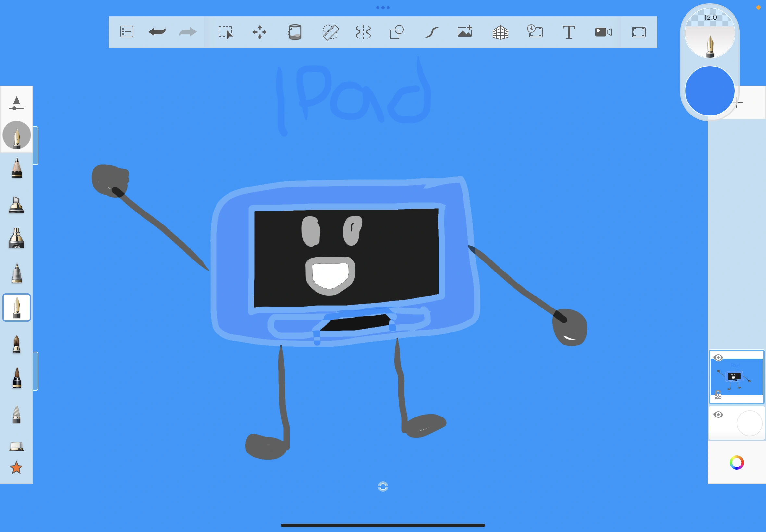Screen dimensions: 766x532
Task: Toggle visibility of the bottom empty layer
Action: [x=718, y=414]
